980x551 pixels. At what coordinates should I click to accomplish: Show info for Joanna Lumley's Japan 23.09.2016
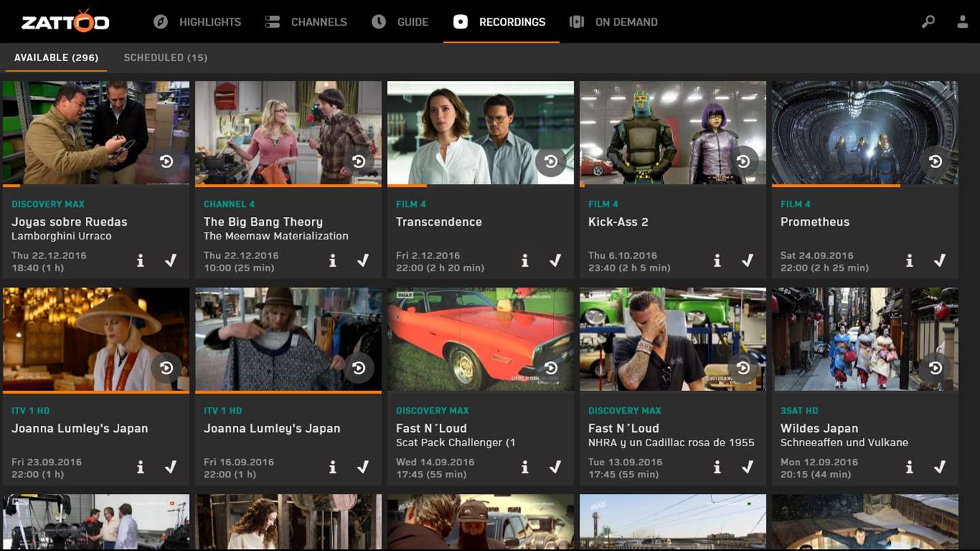click(x=140, y=467)
